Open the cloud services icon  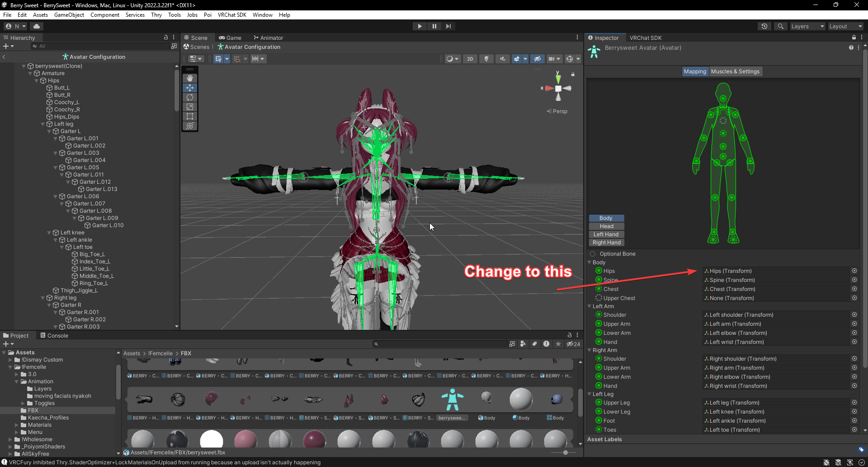[x=37, y=26]
